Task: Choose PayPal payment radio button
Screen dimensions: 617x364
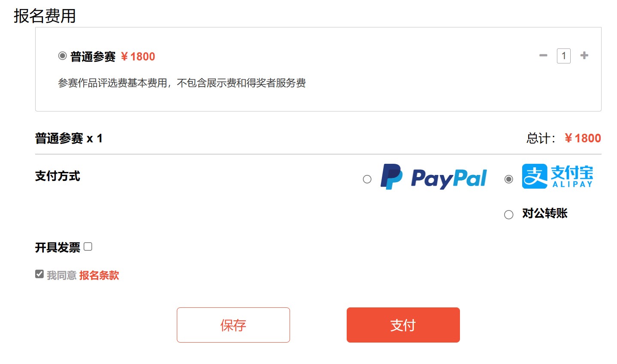Action: point(367,179)
